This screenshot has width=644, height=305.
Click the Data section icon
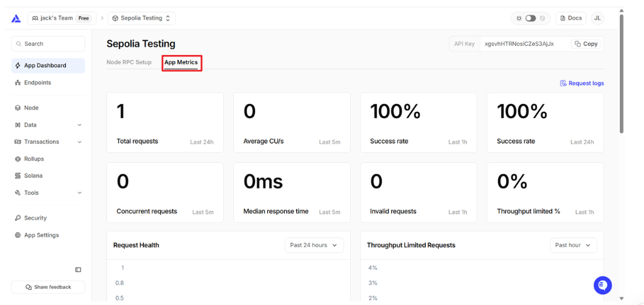(18, 125)
